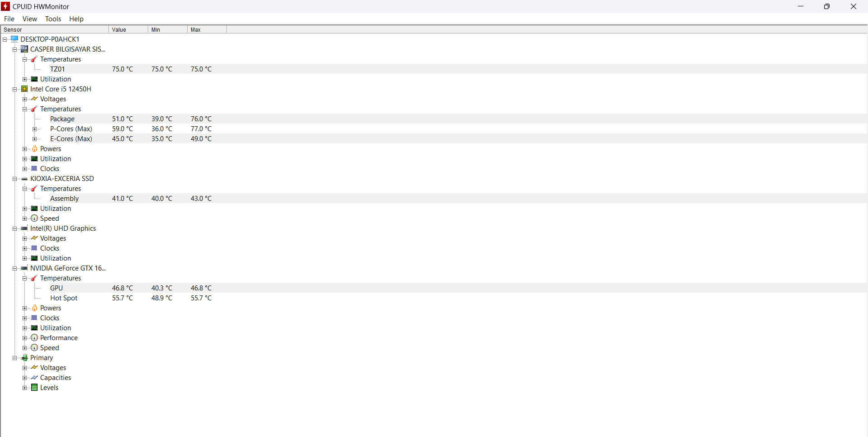Expand Capacities under the Primary battery
The image size is (868, 437).
pyautogui.click(x=24, y=378)
